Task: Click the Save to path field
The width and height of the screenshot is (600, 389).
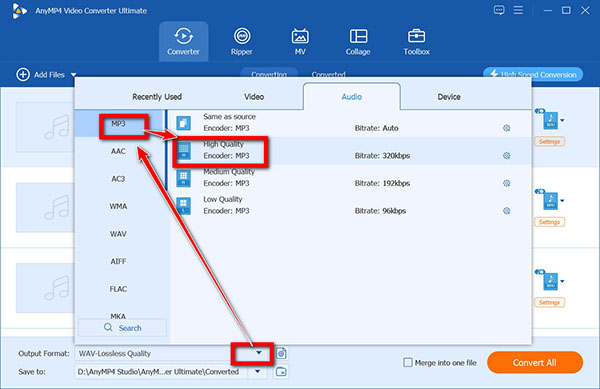Action: (x=161, y=371)
